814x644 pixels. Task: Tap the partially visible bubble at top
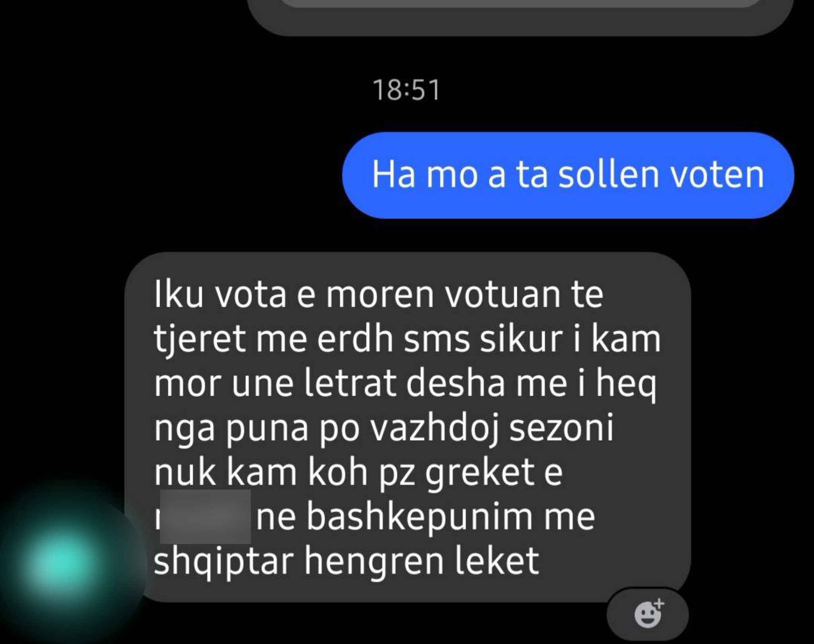click(x=520, y=16)
